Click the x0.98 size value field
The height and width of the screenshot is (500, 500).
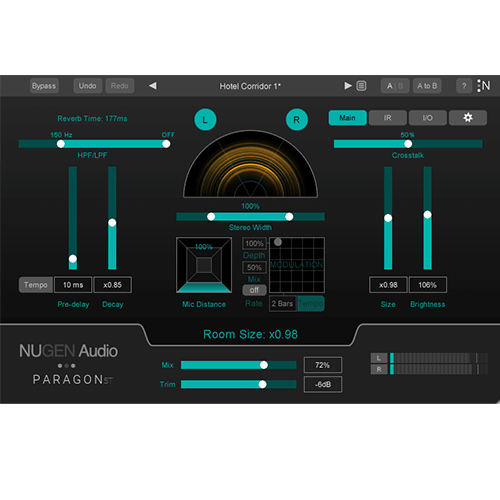point(388,285)
